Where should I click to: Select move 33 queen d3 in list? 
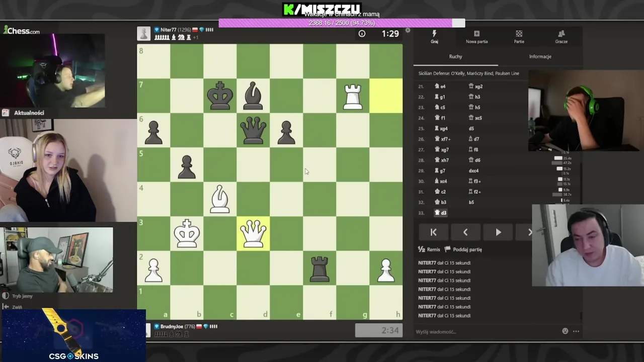[441, 213]
